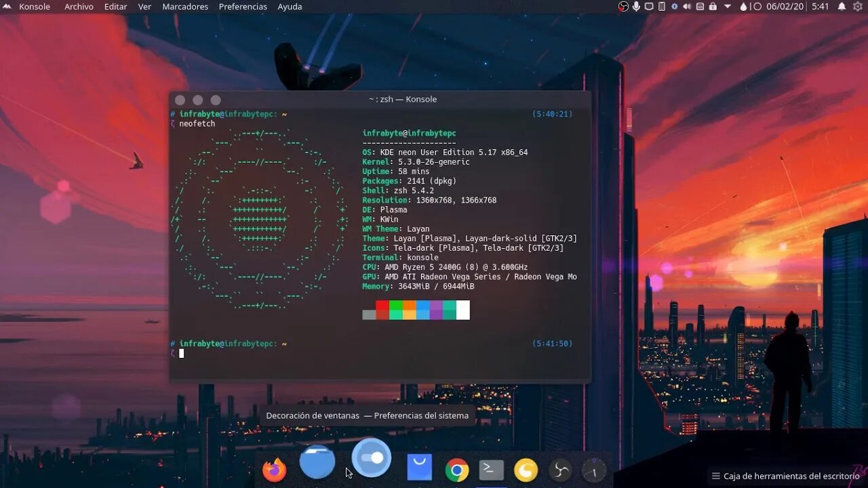
Task: Open System Settings toggle icon in dock
Action: 372,457
